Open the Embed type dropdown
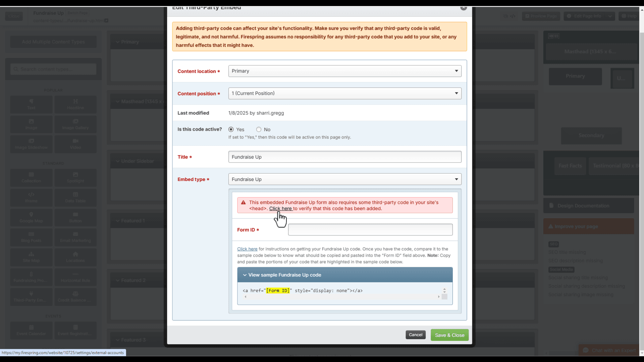Screen dimensions: 644x362 (345, 179)
